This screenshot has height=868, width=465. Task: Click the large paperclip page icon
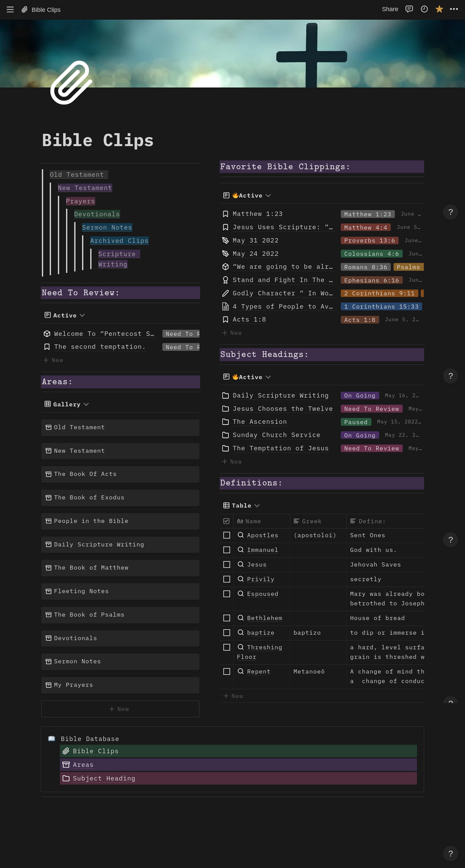[71, 82]
